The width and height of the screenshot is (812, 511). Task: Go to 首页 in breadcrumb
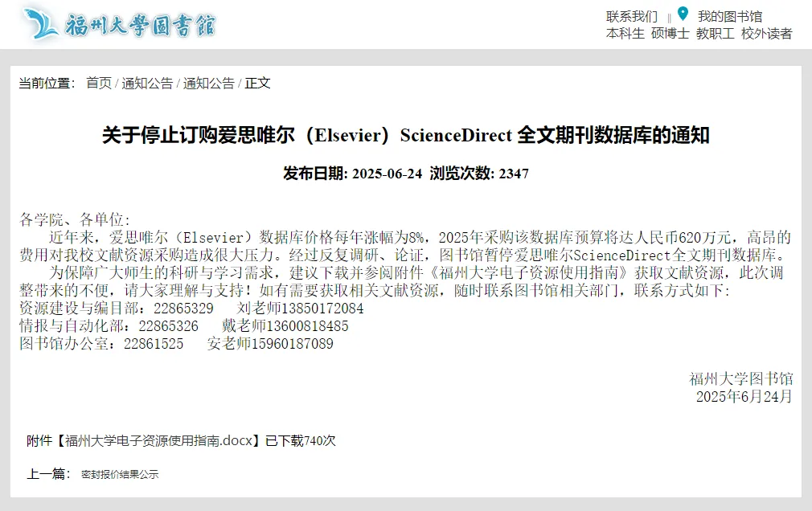click(98, 83)
